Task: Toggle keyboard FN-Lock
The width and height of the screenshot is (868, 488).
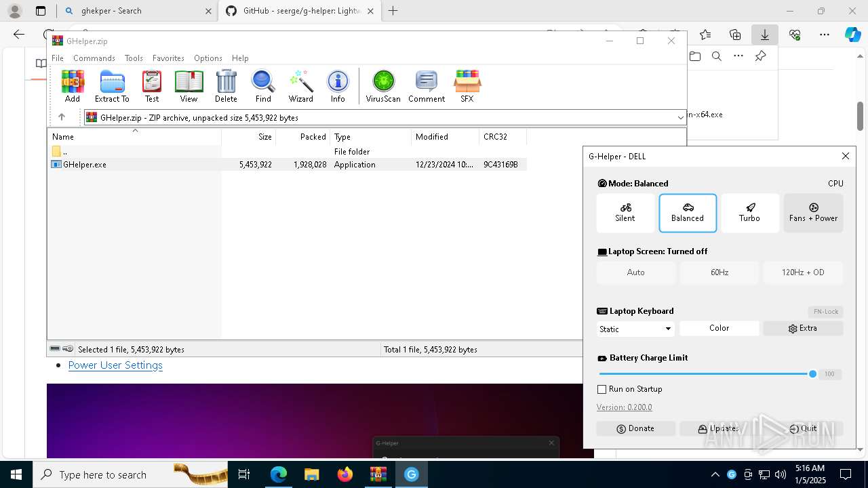Action: pos(825,312)
